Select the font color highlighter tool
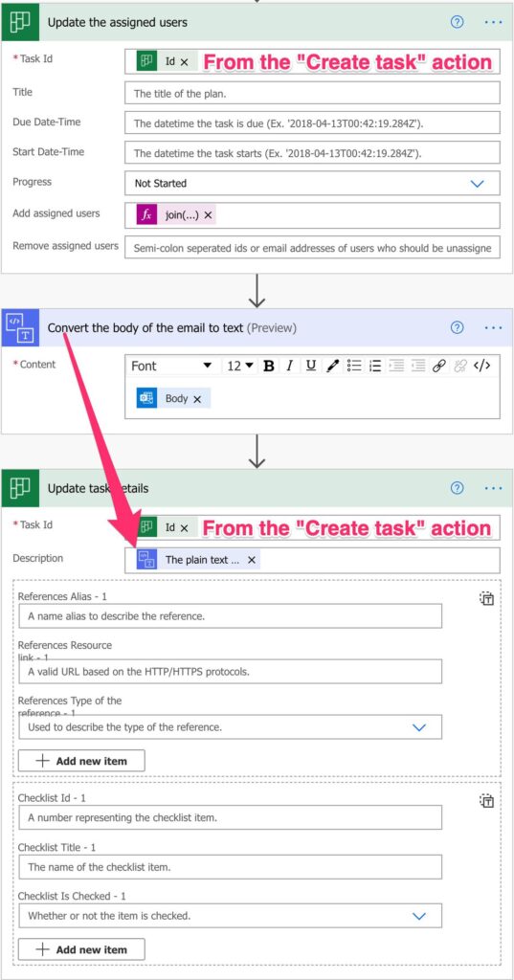514x980 pixels. [x=333, y=367]
